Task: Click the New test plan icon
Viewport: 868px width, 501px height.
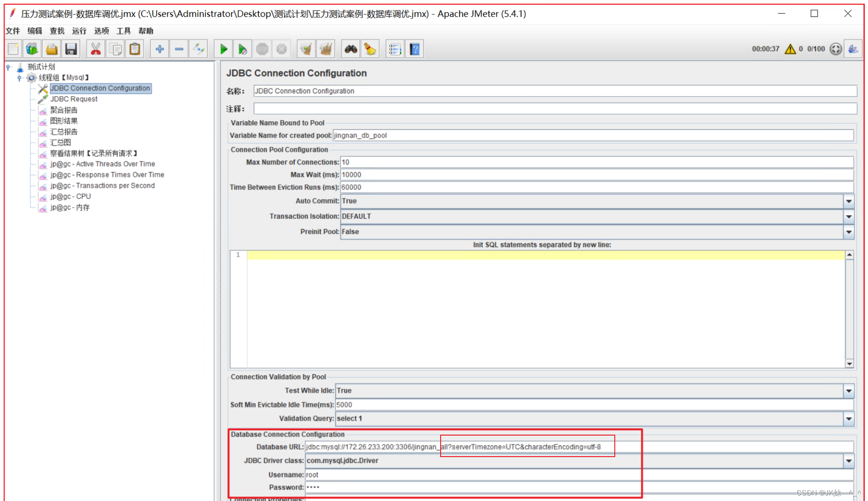Action: click(x=13, y=49)
